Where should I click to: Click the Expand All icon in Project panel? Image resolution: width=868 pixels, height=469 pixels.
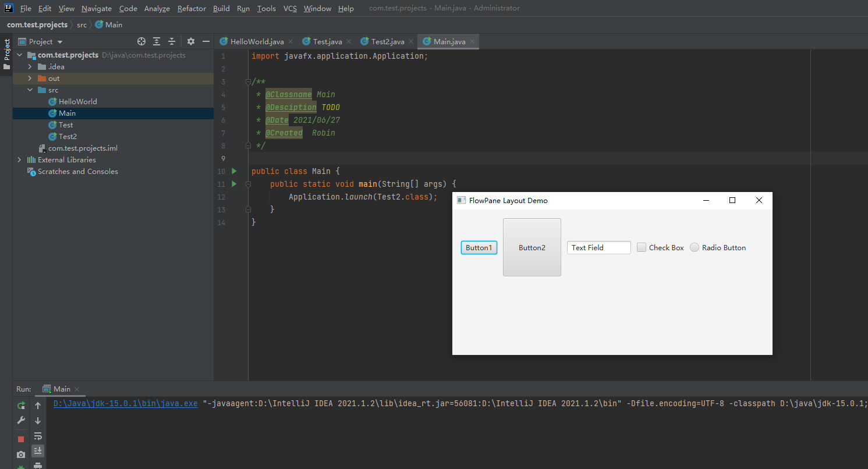click(157, 41)
